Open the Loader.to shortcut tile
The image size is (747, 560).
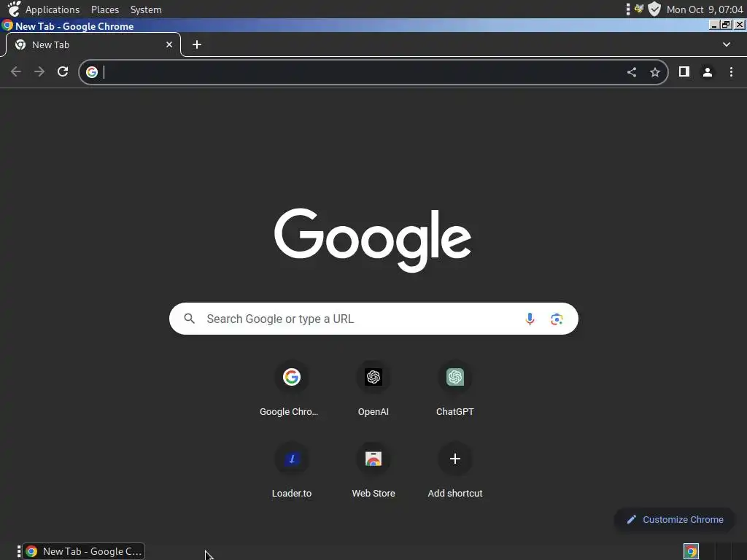(x=291, y=470)
